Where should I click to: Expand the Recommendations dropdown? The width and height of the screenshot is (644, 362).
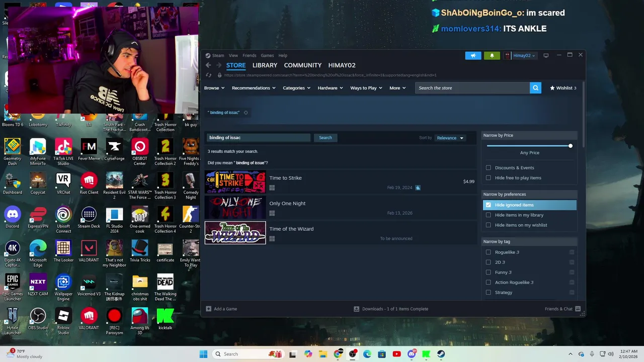pos(254,88)
